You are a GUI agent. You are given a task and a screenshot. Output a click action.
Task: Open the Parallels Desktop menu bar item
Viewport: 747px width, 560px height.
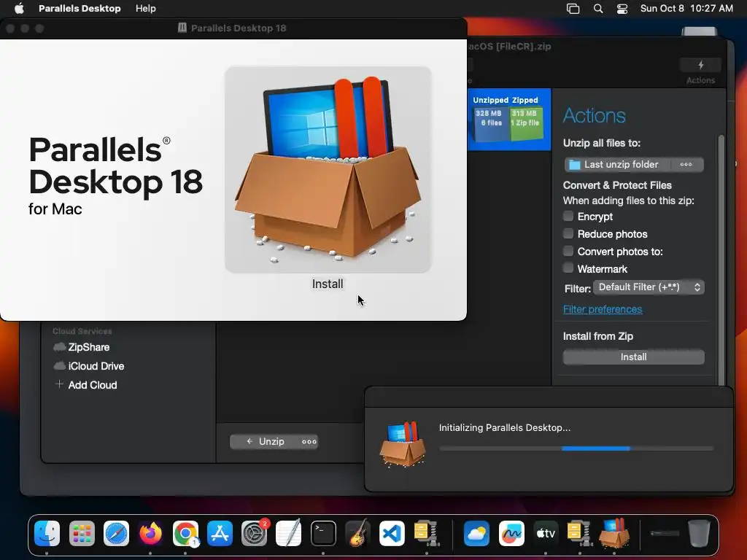tap(80, 9)
